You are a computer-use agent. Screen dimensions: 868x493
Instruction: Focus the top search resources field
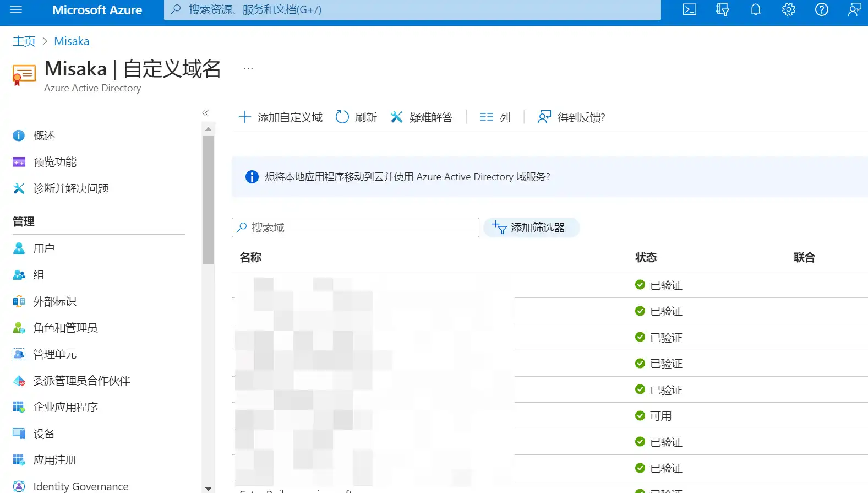tap(412, 10)
